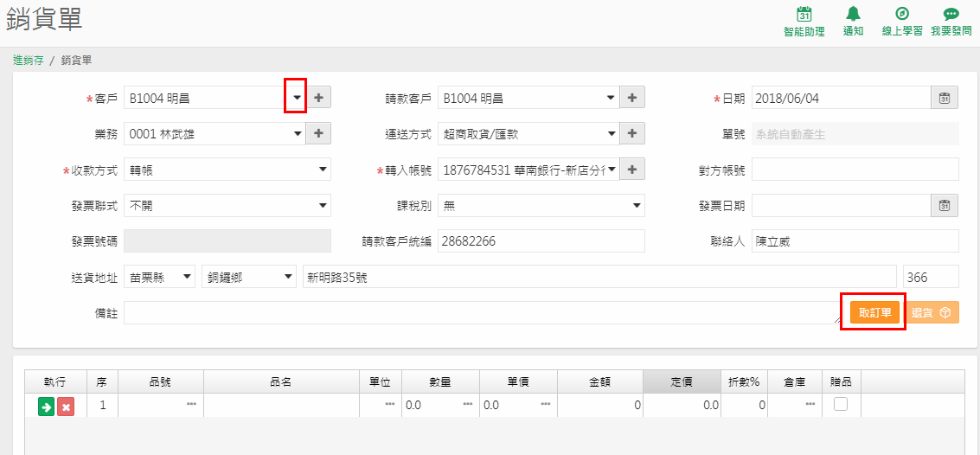980x455 pixels.
Task: Click the 定價 cell in row 1
Action: [x=682, y=405]
